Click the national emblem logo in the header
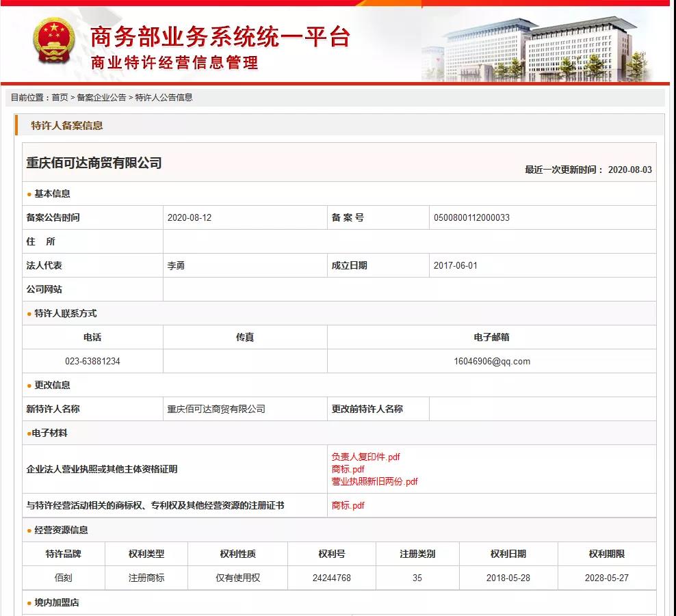Viewport: 676px width, 616px height. coord(53,41)
